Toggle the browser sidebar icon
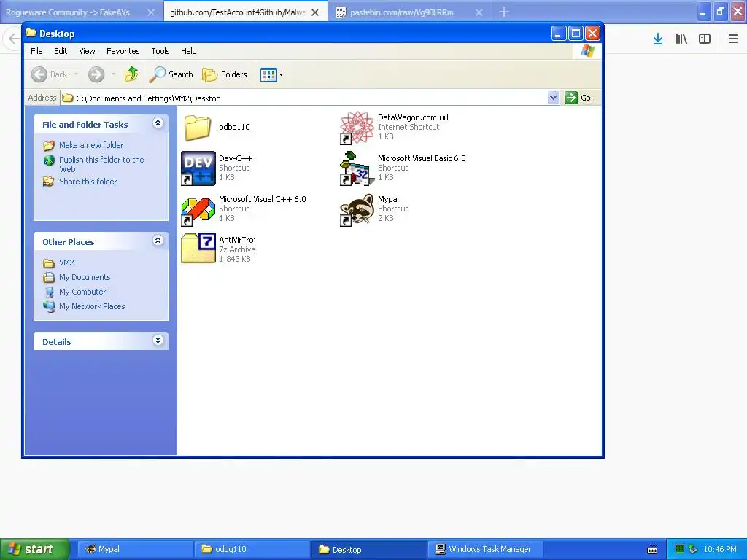Image resolution: width=747 pixels, height=560 pixels. coord(705,39)
